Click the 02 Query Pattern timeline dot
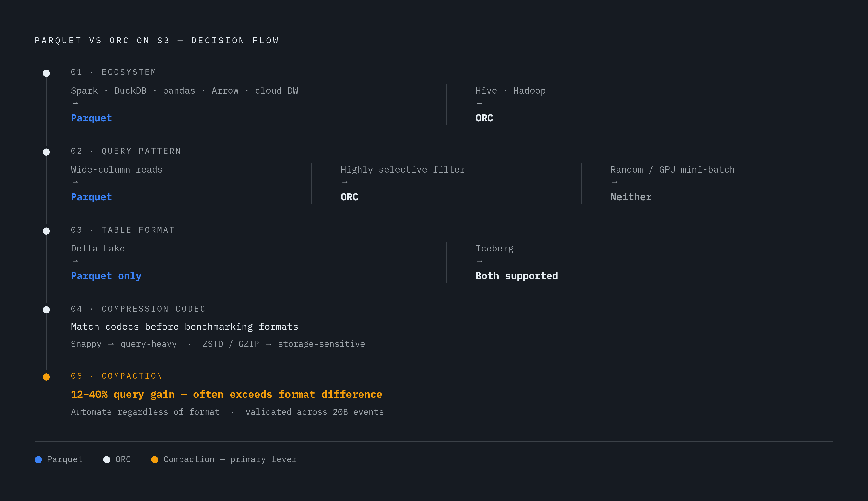 [46, 152]
